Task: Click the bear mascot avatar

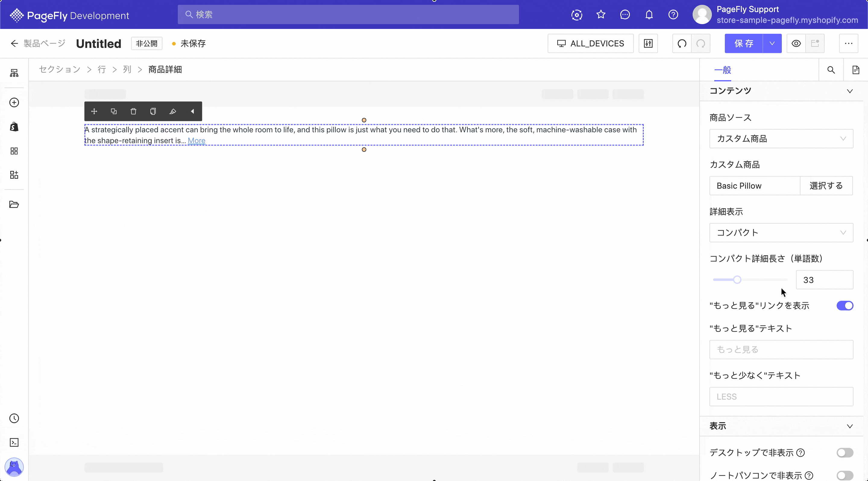Action: 14,467
